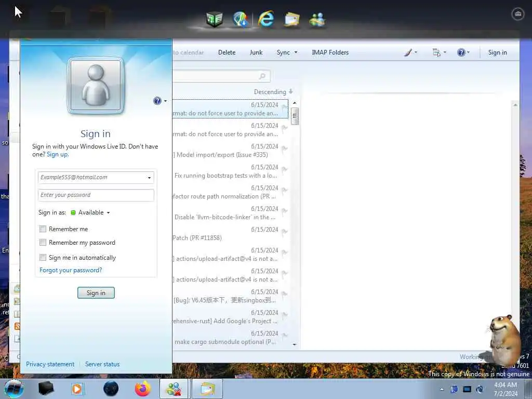Screen dimensions: 532x399
Task: Click message list scroll down arrow
Action: click(295, 344)
